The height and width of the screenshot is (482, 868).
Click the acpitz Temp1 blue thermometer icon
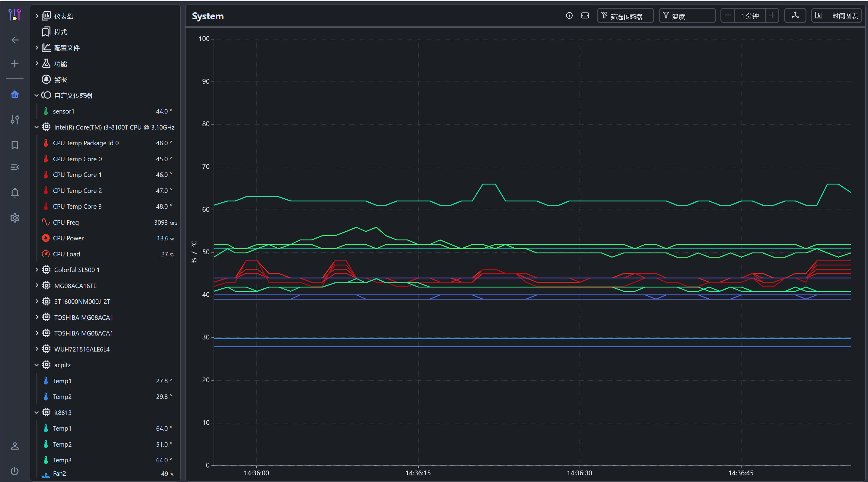click(46, 381)
